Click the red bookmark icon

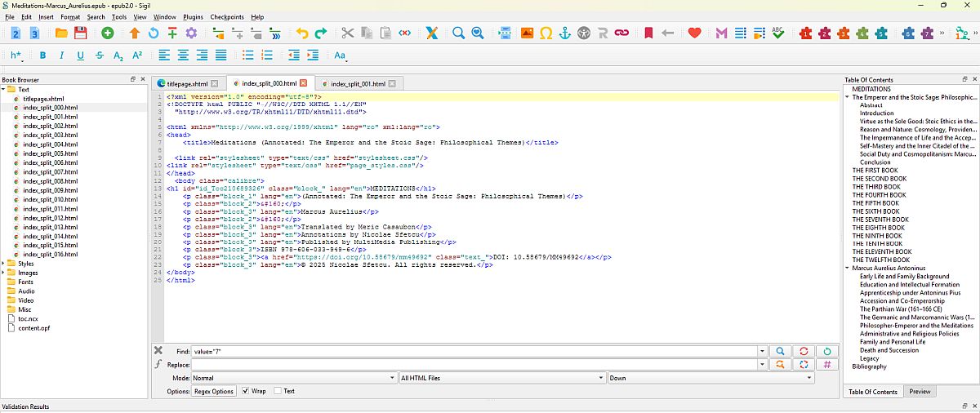tap(648, 33)
